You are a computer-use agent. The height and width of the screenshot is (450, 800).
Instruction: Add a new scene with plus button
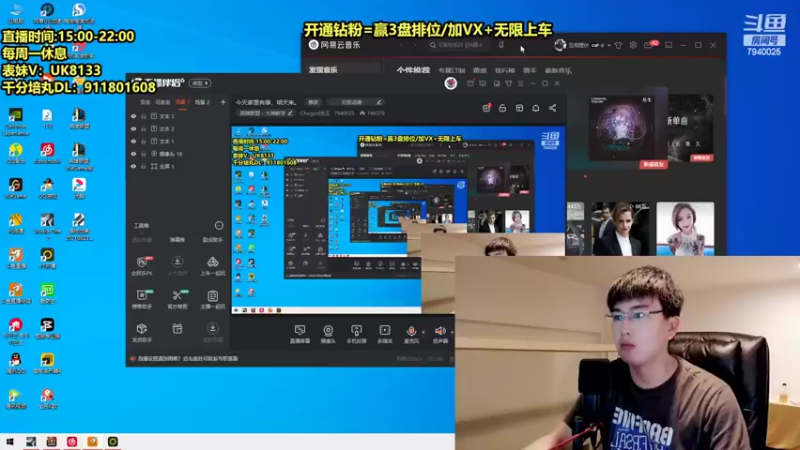[223, 102]
